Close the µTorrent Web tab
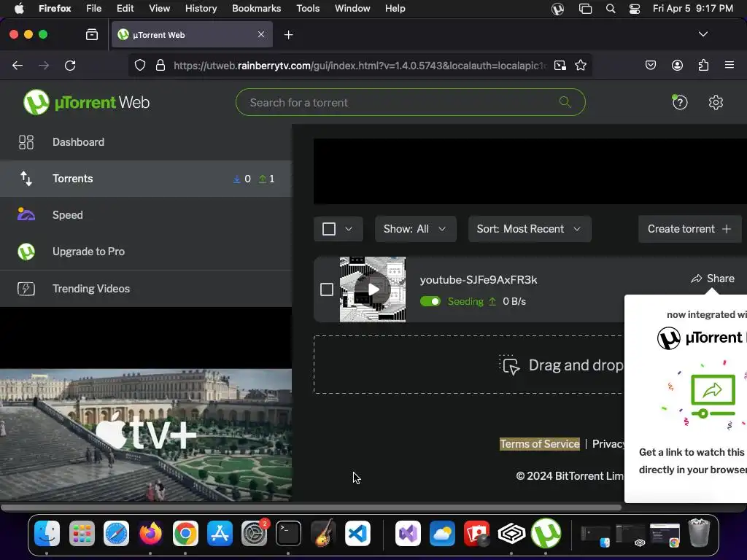Image resolution: width=747 pixels, height=560 pixels. (261, 34)
